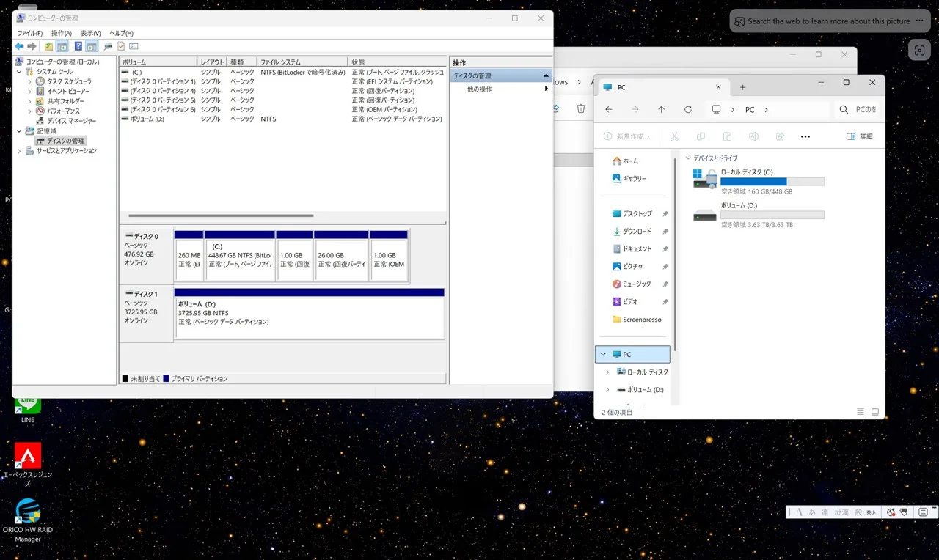Click the PCの検索 search field
This screenshot has height=560, width=939.
857,109
